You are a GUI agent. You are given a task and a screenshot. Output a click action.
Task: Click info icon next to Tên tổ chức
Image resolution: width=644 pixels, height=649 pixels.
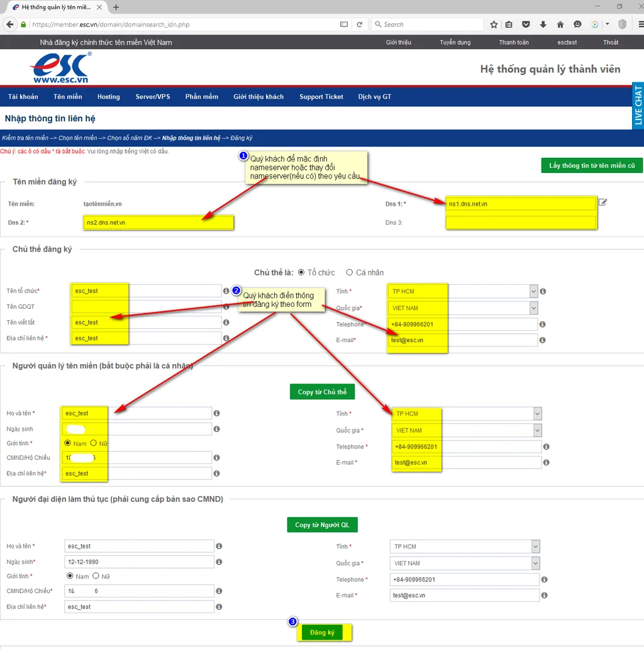[x=226, y=291]
